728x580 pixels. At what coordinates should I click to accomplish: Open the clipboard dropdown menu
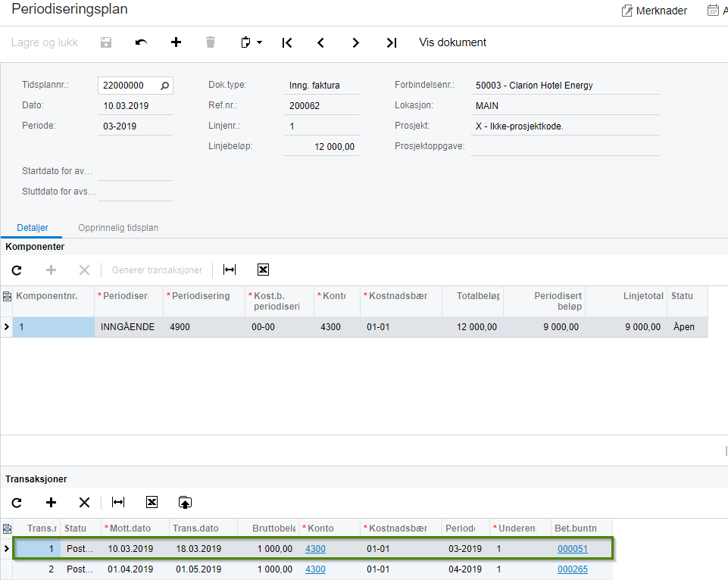pos(252,42)
